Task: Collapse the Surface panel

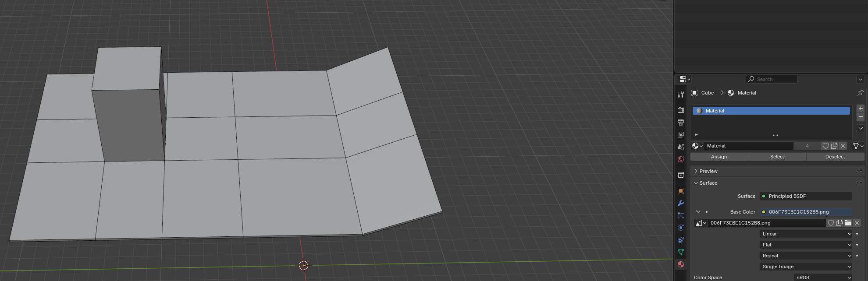Action: (708, 183)
